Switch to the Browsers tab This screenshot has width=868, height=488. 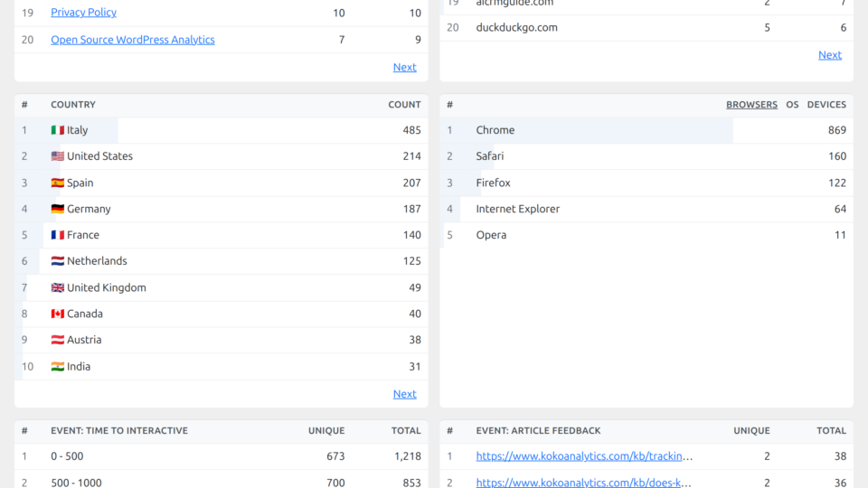pos(751,105)
